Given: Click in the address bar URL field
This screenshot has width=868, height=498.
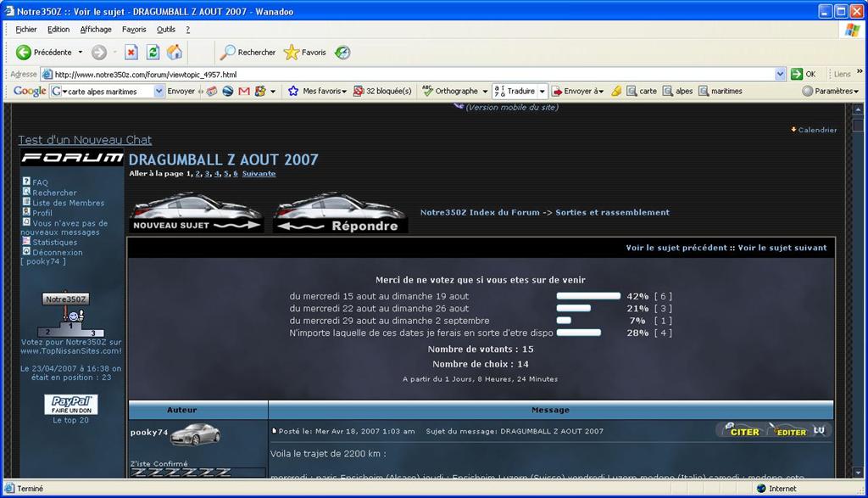Looking at the screenshot, I should pos(407,74).
